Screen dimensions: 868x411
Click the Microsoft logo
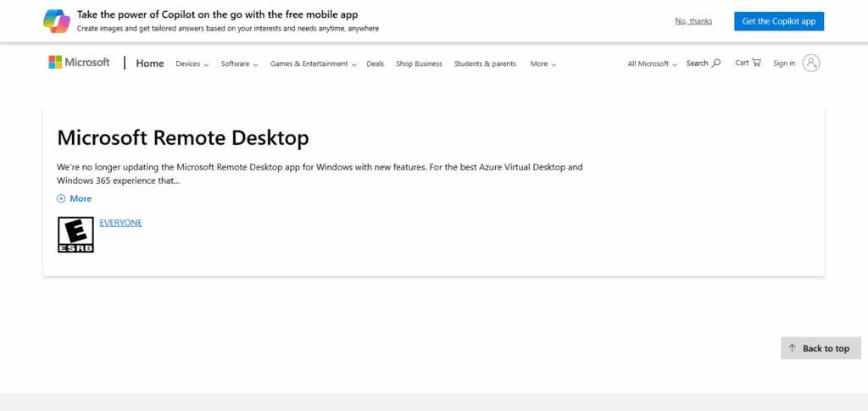[79, 63]
